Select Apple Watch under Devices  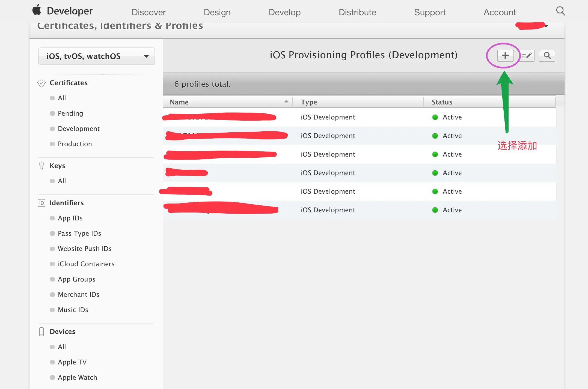pyautogui.click(x=78, y=378)
